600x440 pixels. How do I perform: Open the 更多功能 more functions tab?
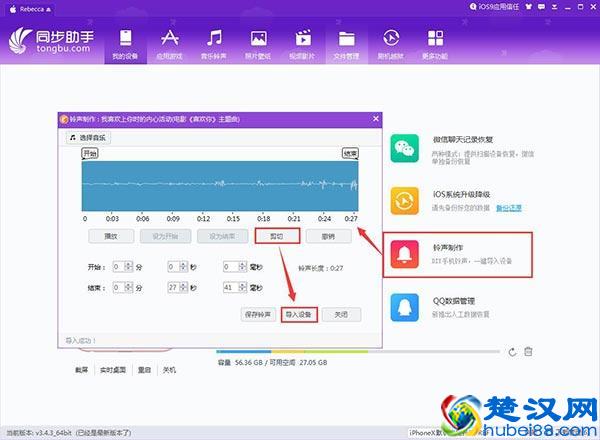point(435,44)
